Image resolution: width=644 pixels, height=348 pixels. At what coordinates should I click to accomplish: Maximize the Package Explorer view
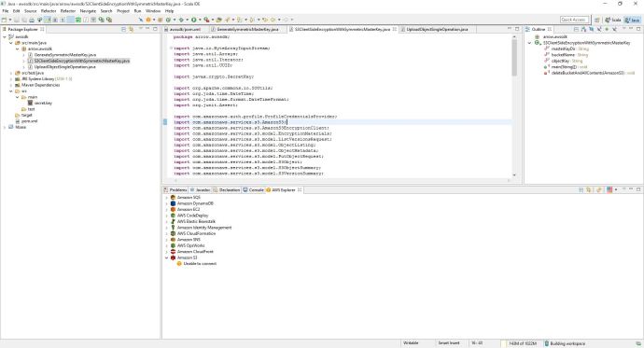pyautogui.click(x=155, y=29)
